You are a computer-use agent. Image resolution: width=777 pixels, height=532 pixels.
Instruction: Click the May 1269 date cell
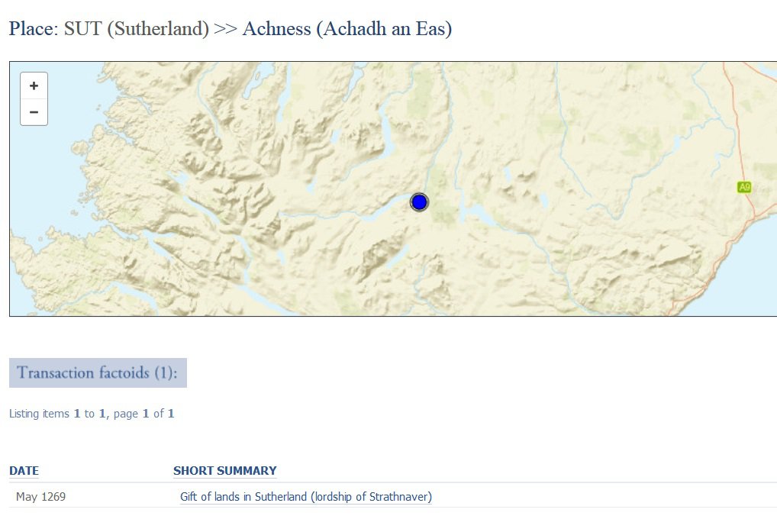[x=40, y=497]
